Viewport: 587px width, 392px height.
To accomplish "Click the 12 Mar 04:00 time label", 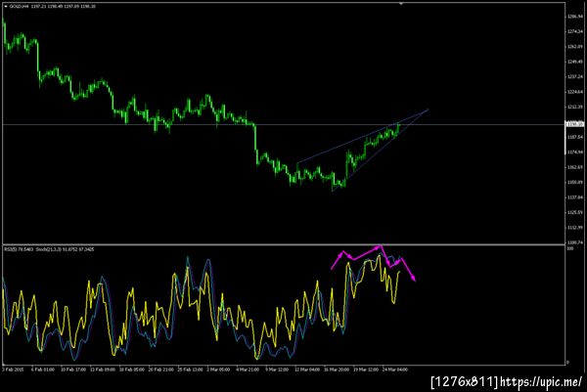I will (x=307, y=370).
